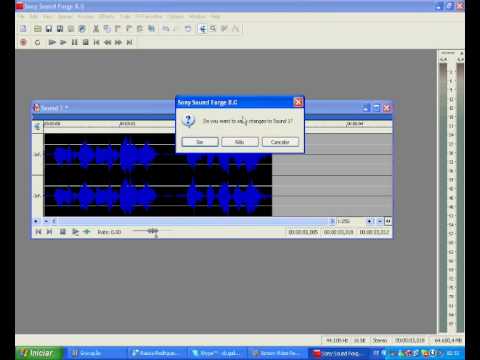
Task: Click Play in the main transport bar
Action: tap(63, 42)
